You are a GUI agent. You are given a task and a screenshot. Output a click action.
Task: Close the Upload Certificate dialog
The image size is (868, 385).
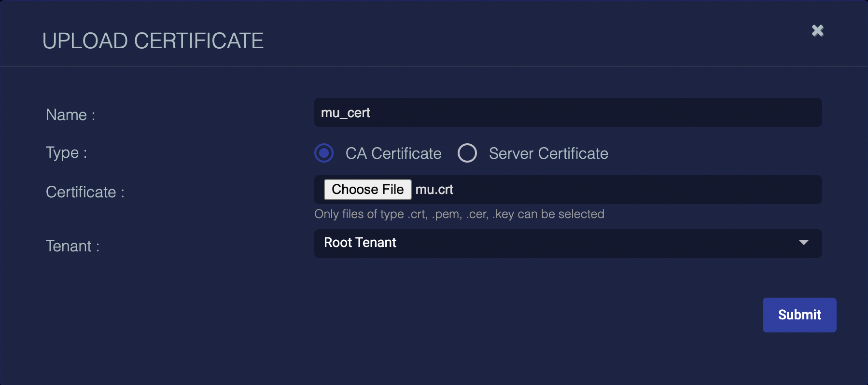(817, 30)
